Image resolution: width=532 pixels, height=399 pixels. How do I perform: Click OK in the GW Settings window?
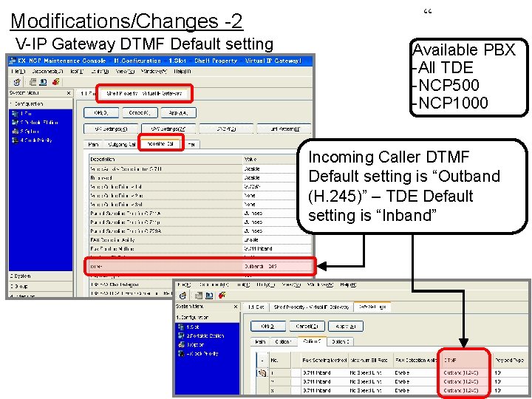click(x=268, y=327)
